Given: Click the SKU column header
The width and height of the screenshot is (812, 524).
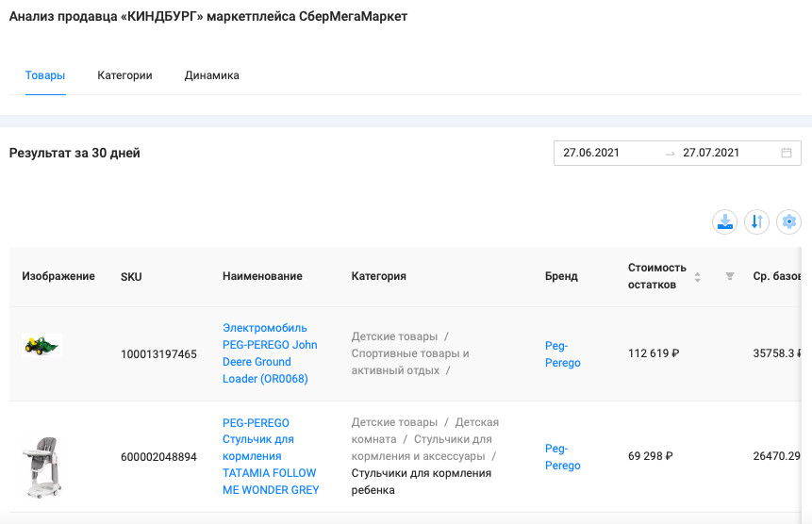Looking at the screenshot, I should tap(131, 277).
